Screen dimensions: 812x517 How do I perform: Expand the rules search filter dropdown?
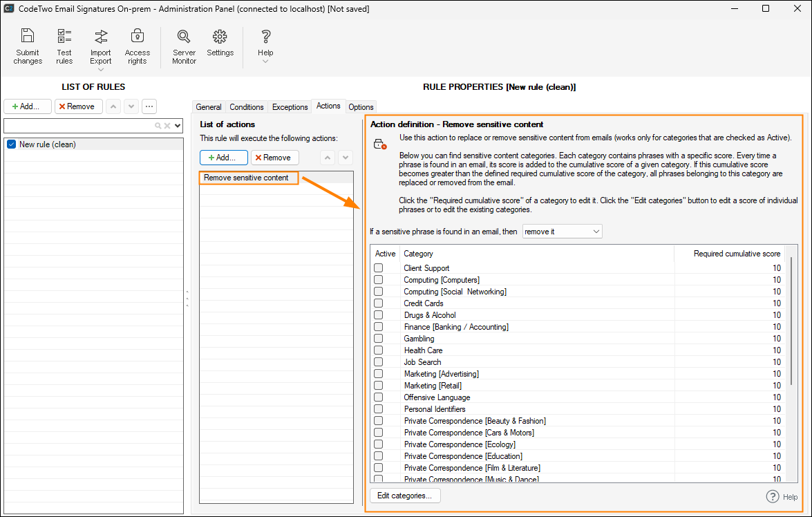point(178,126)
